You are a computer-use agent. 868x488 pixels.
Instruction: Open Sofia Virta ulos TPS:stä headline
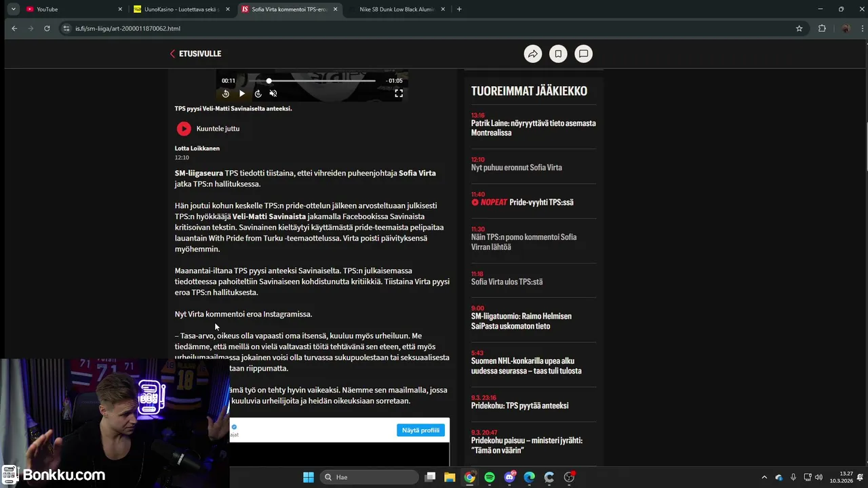tap(507, 282)
